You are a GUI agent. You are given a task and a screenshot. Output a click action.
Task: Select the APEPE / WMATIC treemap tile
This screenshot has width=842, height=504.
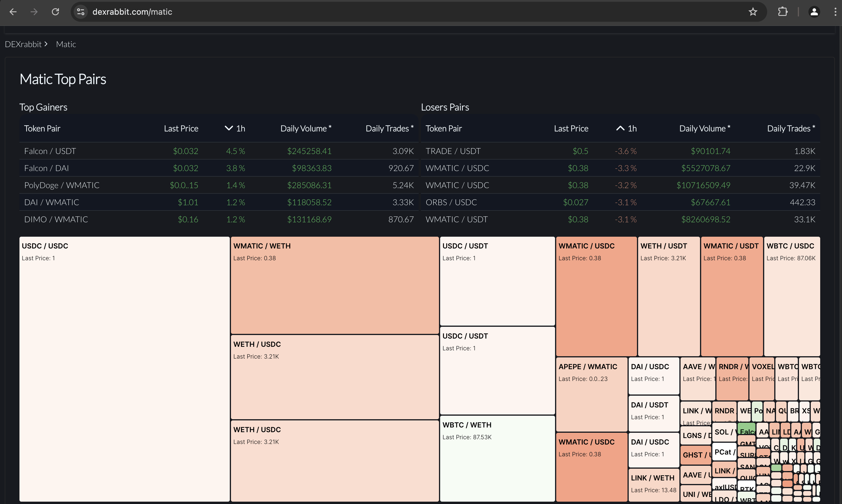592,394
